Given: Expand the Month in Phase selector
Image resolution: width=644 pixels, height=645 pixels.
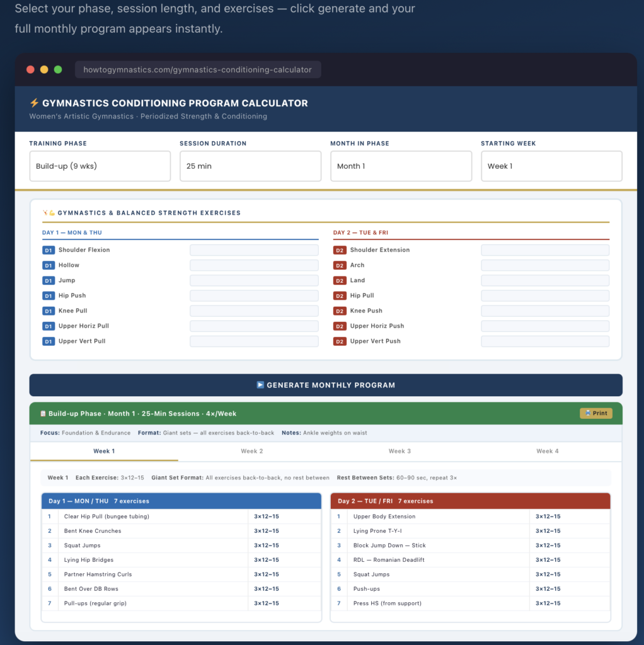Looking at the screenshot, I should 401,166.
